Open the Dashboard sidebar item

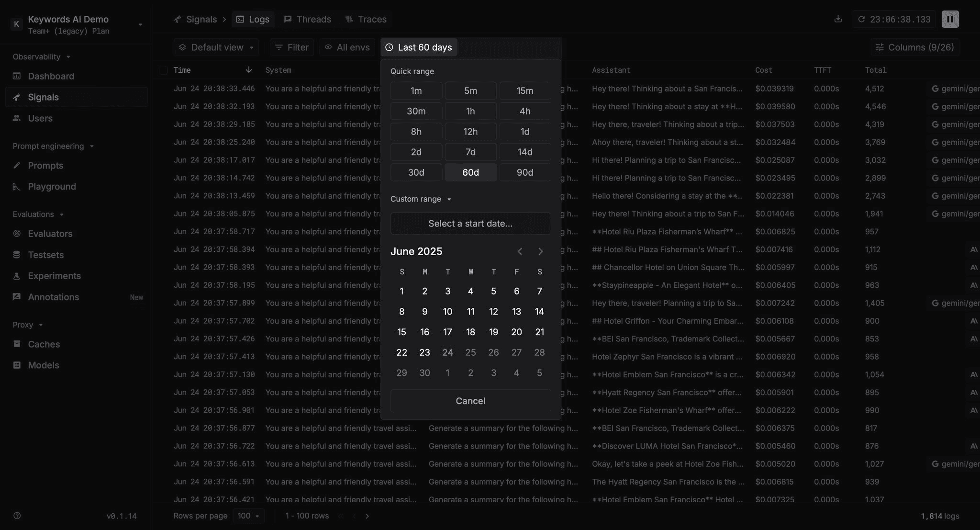click(x=51, y=76)
